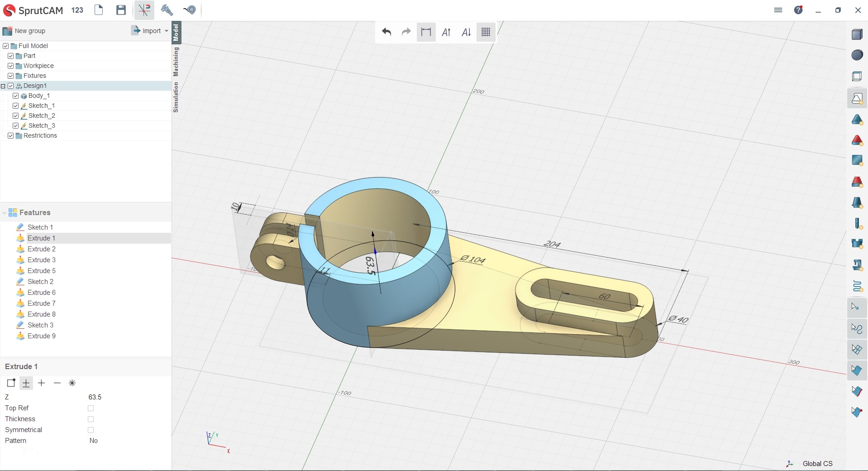Open the Simulation mode icon
The width and height of the screenshot is (868, 471).
pyautogui.click(x=190, y=10)
